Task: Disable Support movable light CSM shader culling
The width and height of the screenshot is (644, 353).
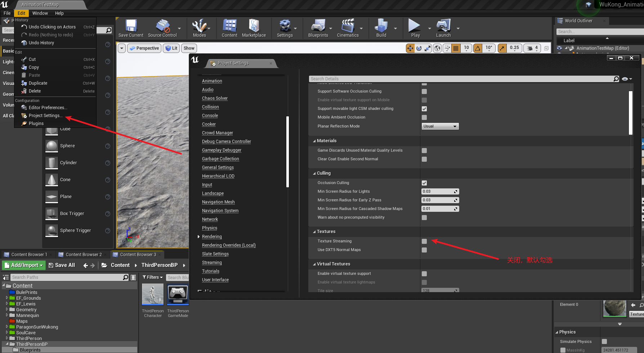Action: [424, 108]
